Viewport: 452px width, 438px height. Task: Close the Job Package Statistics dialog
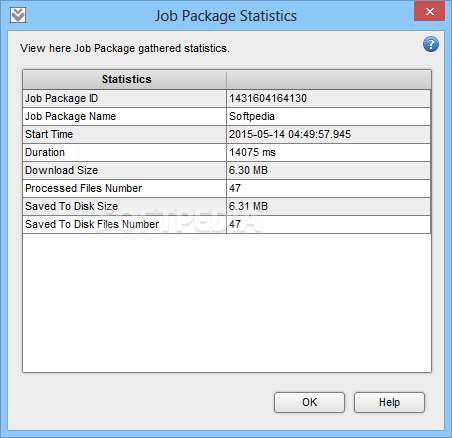coord(429,11)
